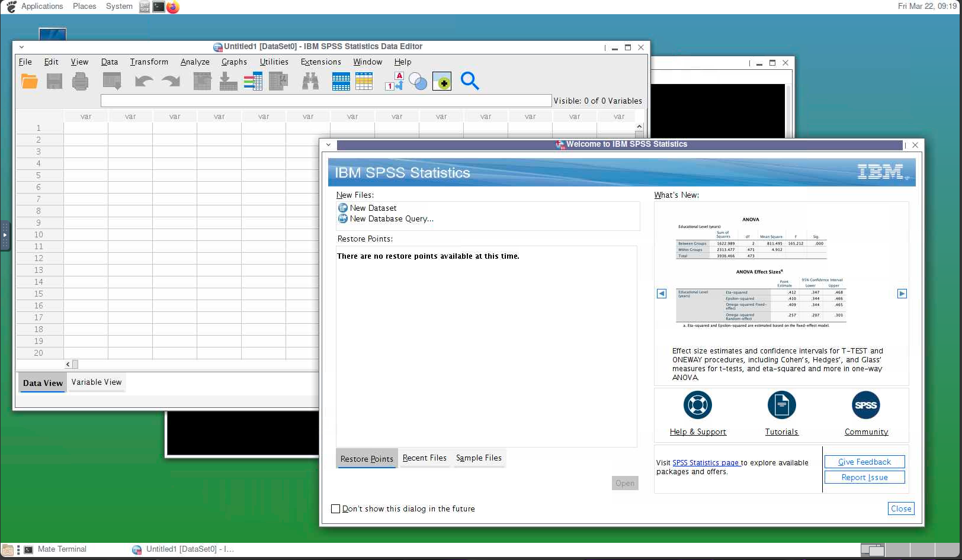Image resolution: width=962 pixels, height=560 pixels.
Task: Open the Transform menu
Action: [x=149, y=62]
